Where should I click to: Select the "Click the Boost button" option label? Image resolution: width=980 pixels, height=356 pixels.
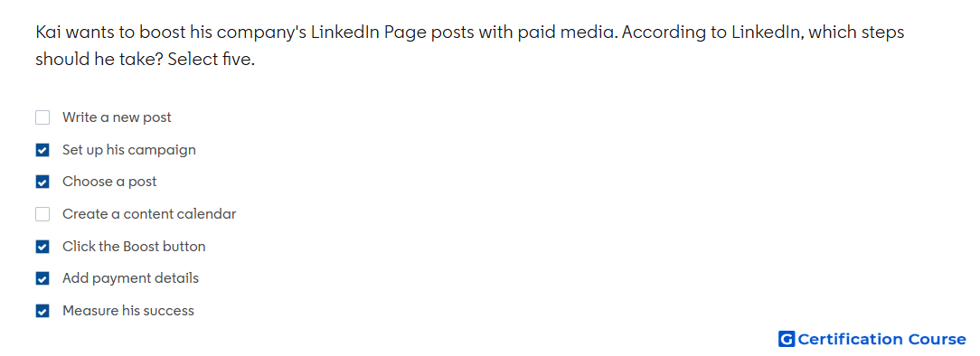pos(134,247)
